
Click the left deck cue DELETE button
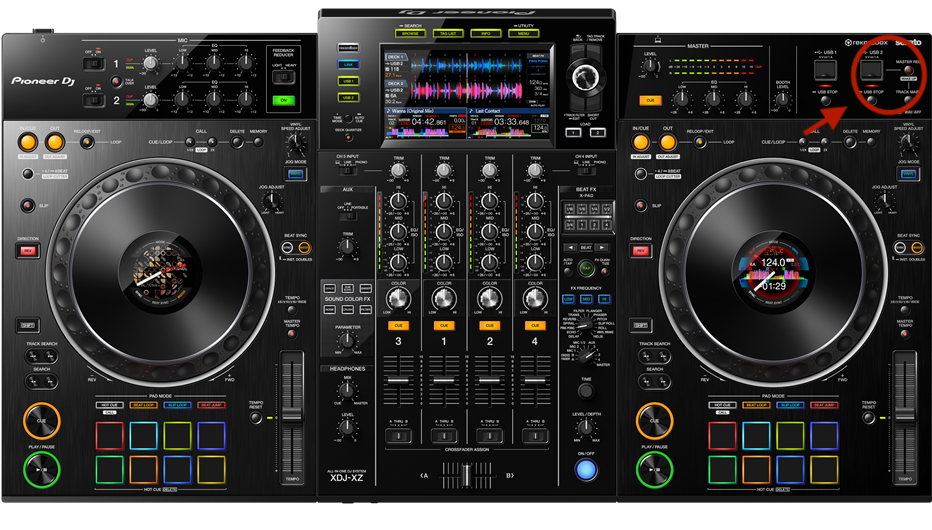pyautogui.click(x=237, y=141)
